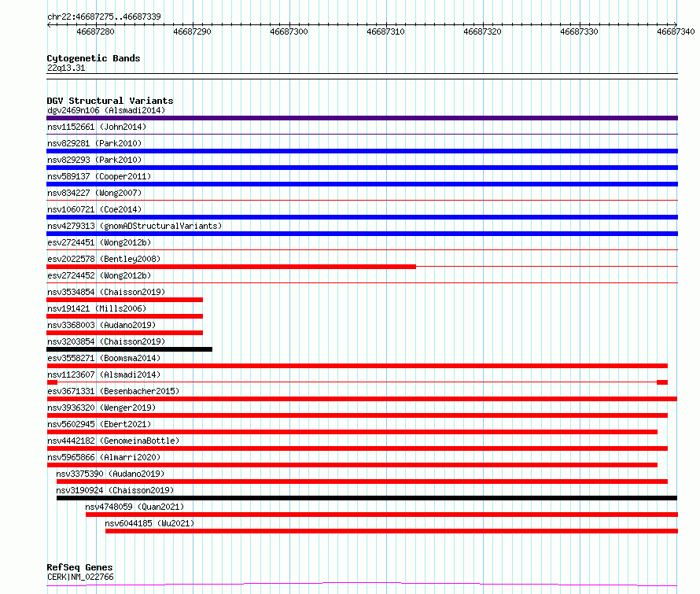Click the thick red bar under esv2022578
700x594 pixels.
click(x=231, y=267)
